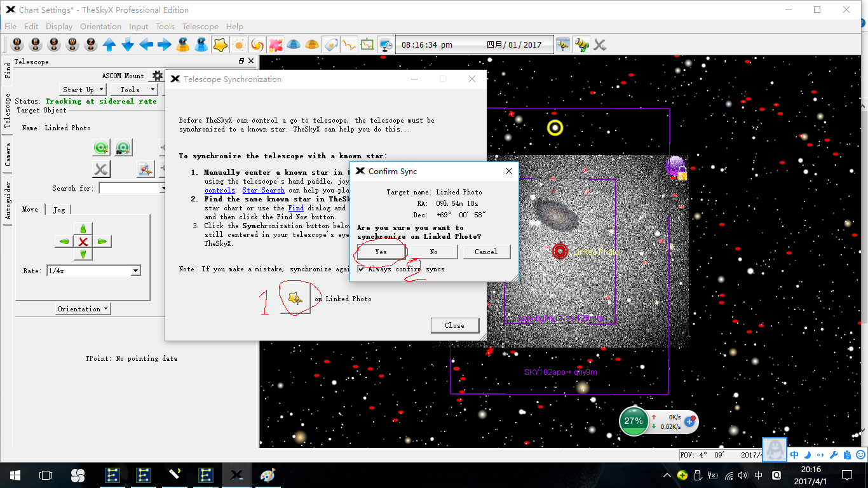This screenshot has height=488, width=868.
Task: Click Cancel in Confirm Sync dialog
Action: (x=486, y=252)
